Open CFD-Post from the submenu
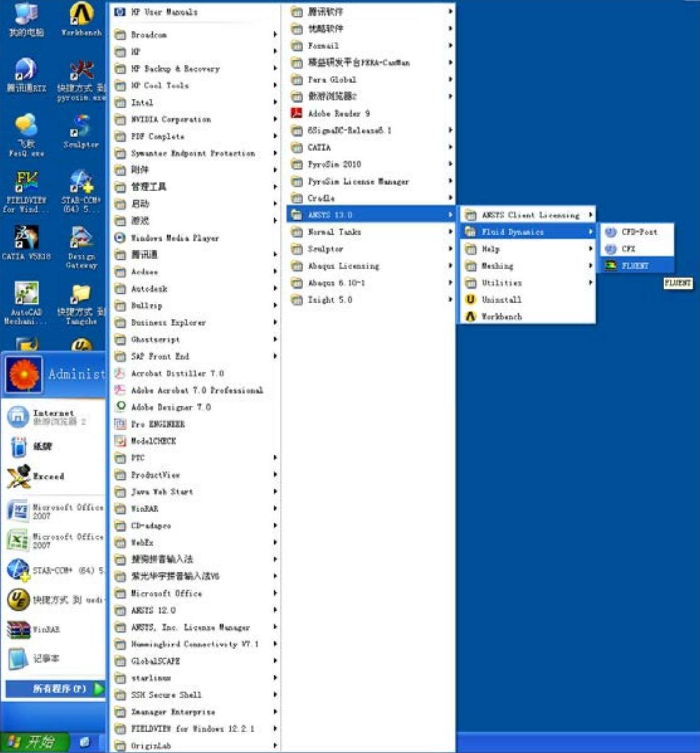 click(x=637, y=232)
